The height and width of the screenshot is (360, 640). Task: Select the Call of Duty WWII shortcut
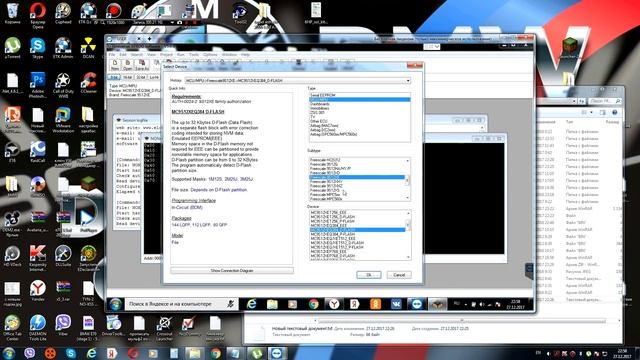[63, 85]
